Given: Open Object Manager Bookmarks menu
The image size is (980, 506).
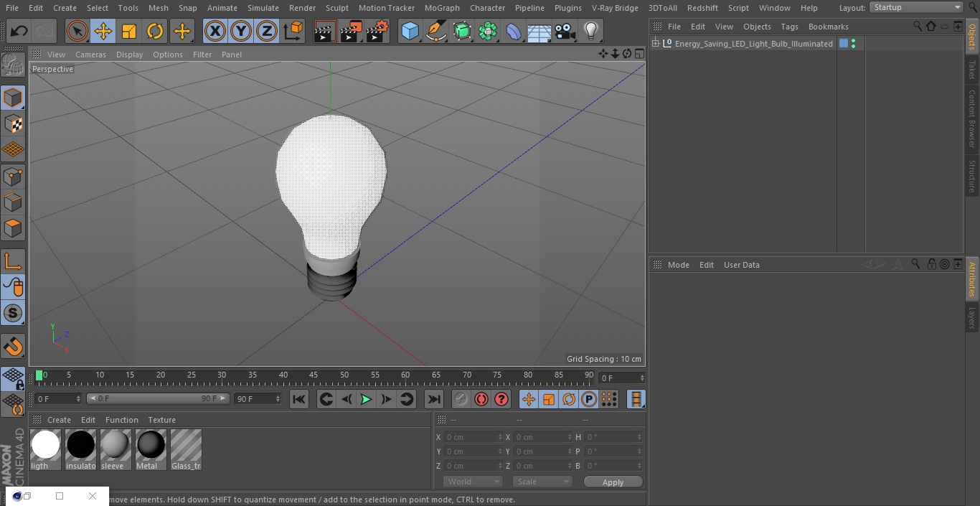Looking at the screenshot, I should tap(828, 27).
